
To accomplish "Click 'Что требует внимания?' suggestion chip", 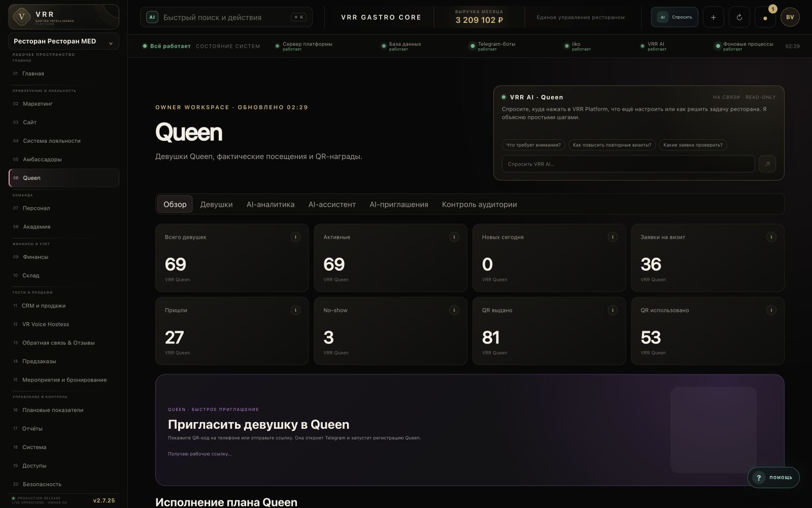I will (533, 145).
